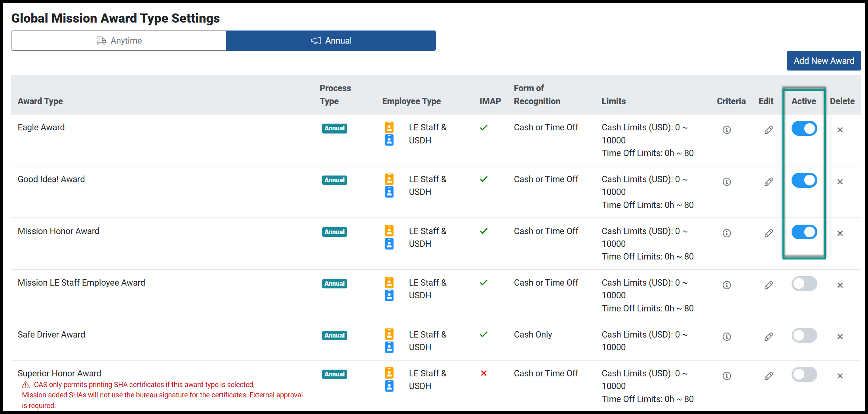Select the Safe Driver Award name

pos(51,334)
